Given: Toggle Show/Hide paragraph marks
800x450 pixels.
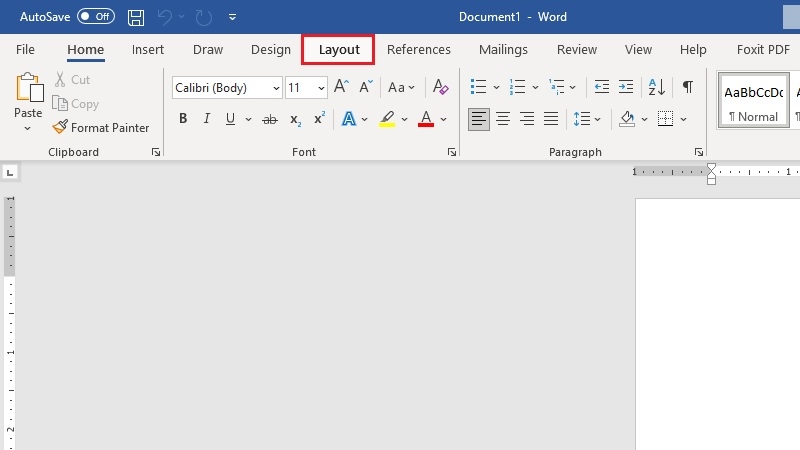Looking at the screenshot, I should coord(688,87).
